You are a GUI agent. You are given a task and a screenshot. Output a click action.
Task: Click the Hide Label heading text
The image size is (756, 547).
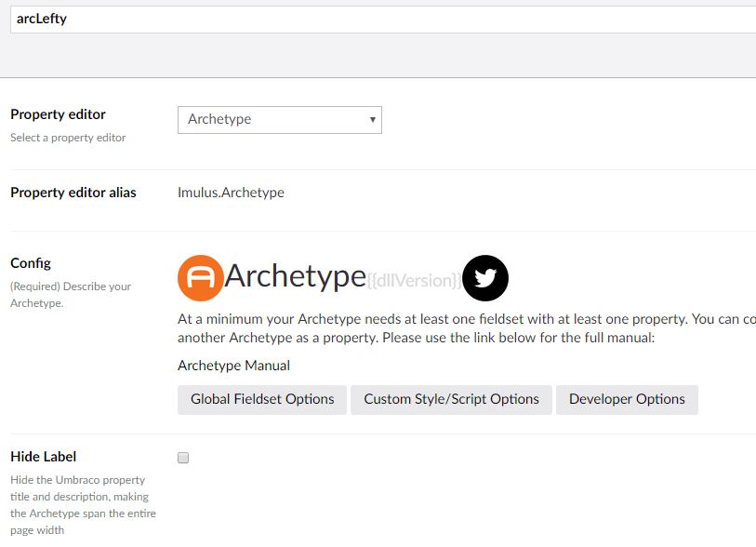(x=43, y=457)
